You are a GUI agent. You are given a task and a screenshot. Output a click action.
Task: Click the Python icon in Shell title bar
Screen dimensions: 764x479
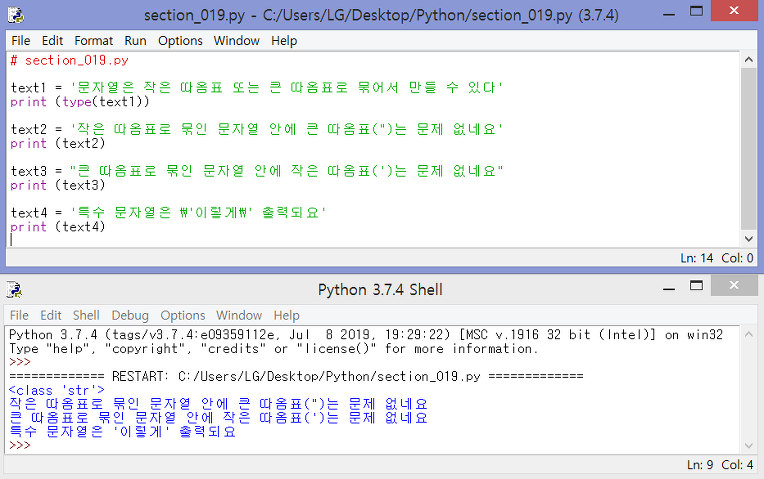[x=14, y=289]
